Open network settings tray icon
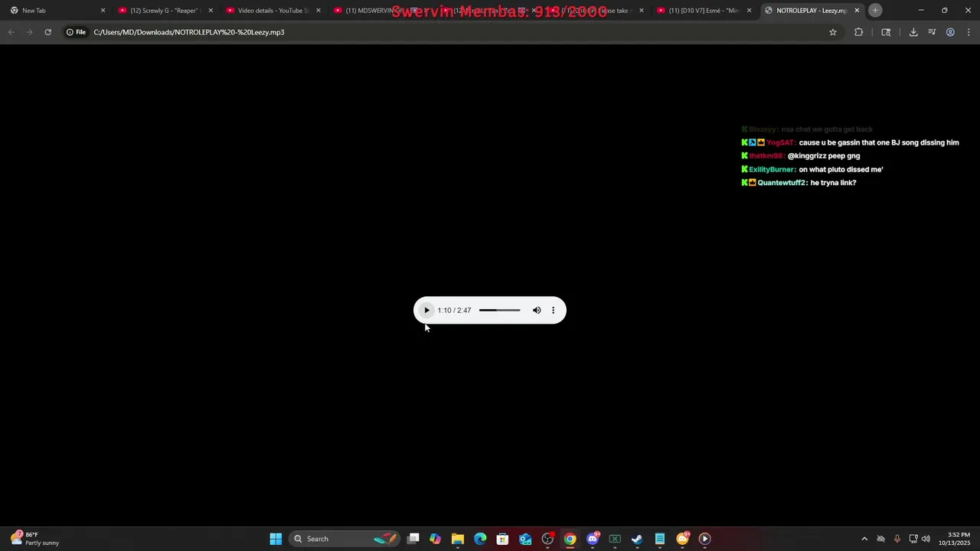The image size is (980, 551). (913, 539)
